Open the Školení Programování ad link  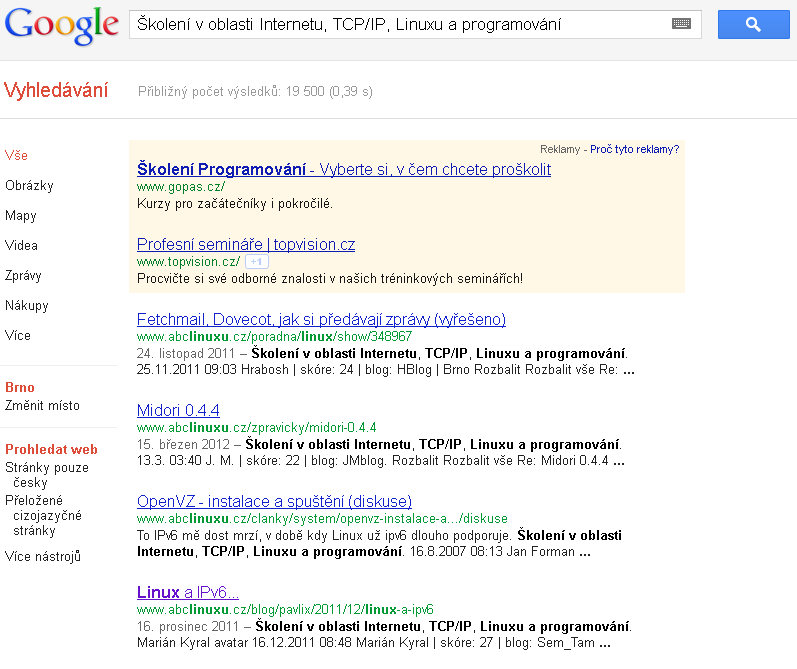(x=344, y=169)
